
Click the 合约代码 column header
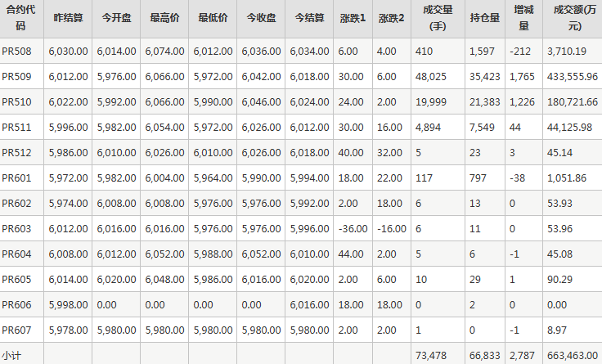point(20,18)
